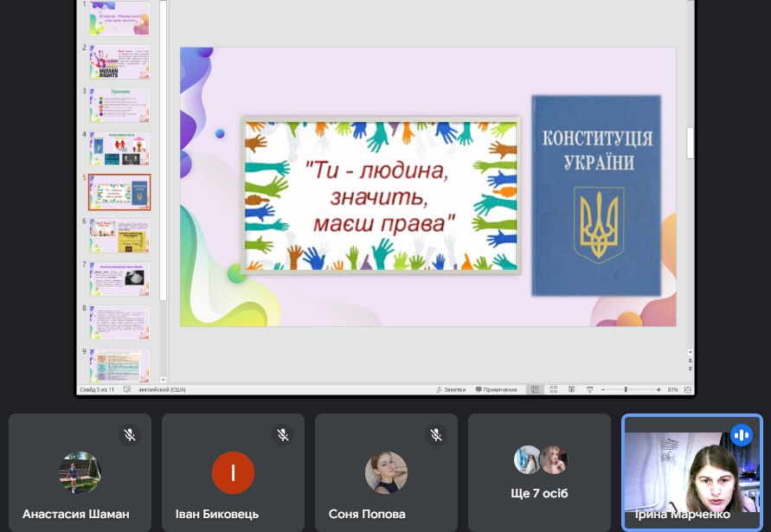Go to next slide double-arrow button
The width and height of the screenshot is (771, 532).
point(690,369)
